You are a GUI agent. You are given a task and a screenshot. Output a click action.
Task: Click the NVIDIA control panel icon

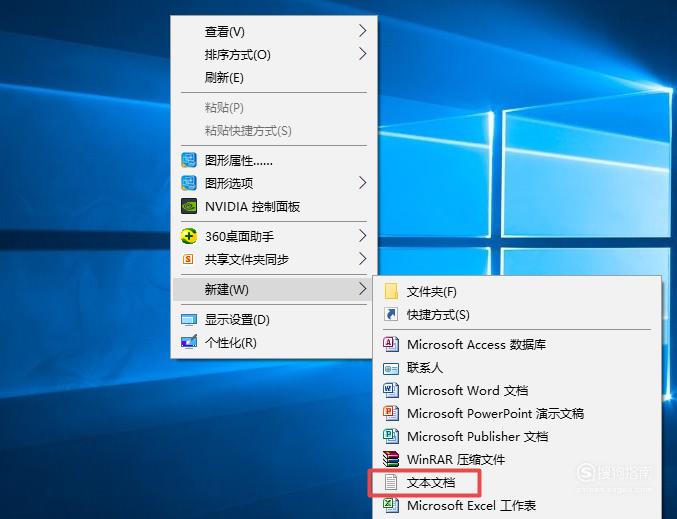(x=189, y=206)
